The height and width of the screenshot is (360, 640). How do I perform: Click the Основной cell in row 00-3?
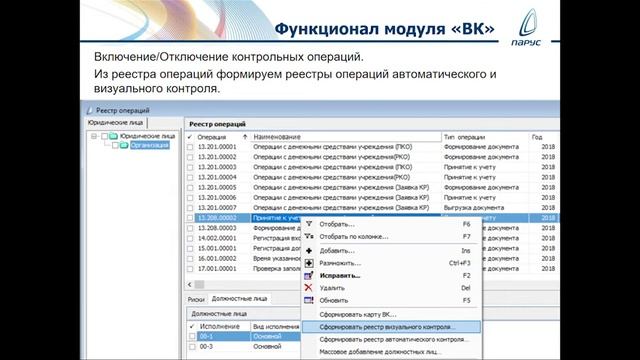(276, 347)
